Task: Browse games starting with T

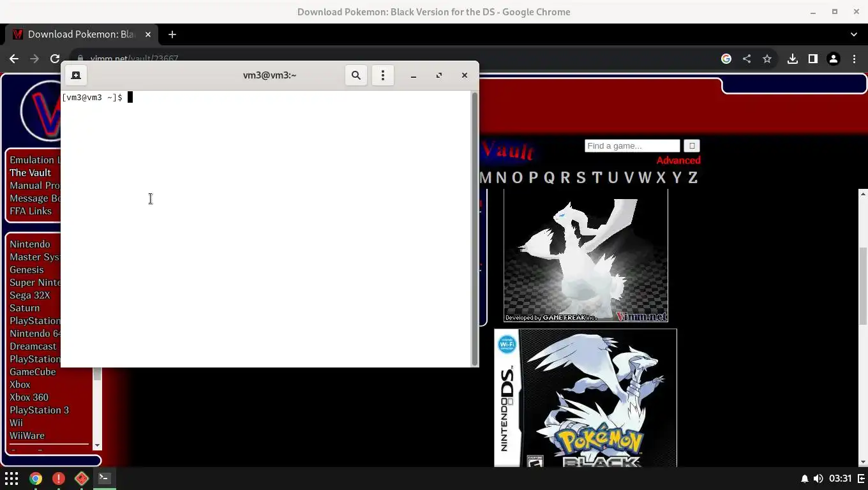Action: [597, 178]
